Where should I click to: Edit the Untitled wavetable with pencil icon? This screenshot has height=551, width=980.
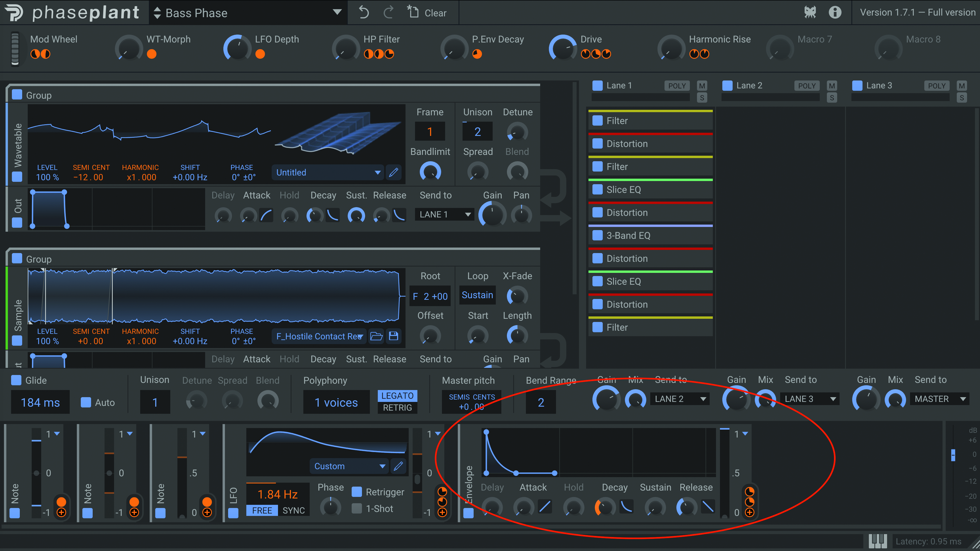(394, 172)
